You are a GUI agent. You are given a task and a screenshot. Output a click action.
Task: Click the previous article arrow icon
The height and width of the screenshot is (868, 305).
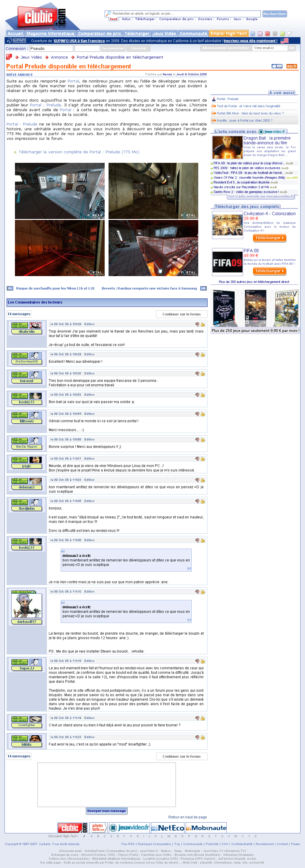click(x=10, y=288)
